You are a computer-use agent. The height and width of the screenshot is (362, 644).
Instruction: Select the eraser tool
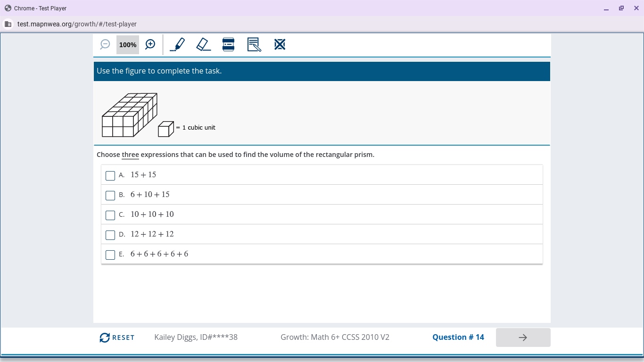click(203, 44)
